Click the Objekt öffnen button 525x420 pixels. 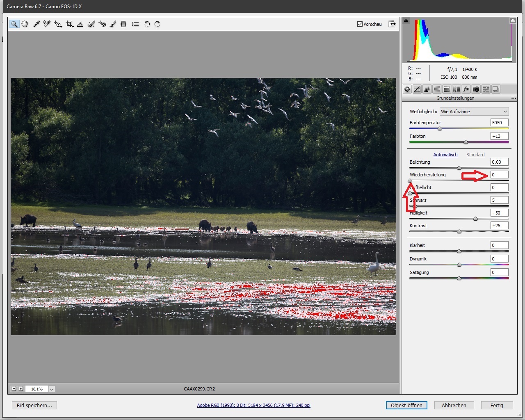click(x=406, y=405)
